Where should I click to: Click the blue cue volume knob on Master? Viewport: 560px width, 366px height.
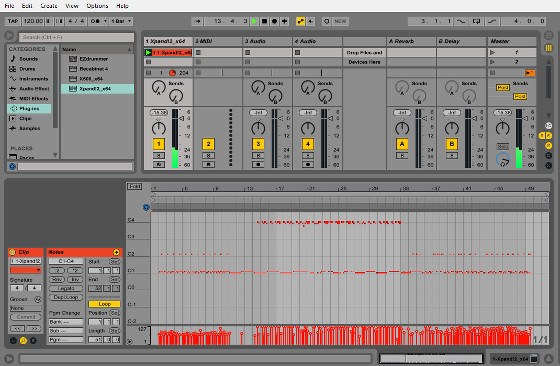502,159
